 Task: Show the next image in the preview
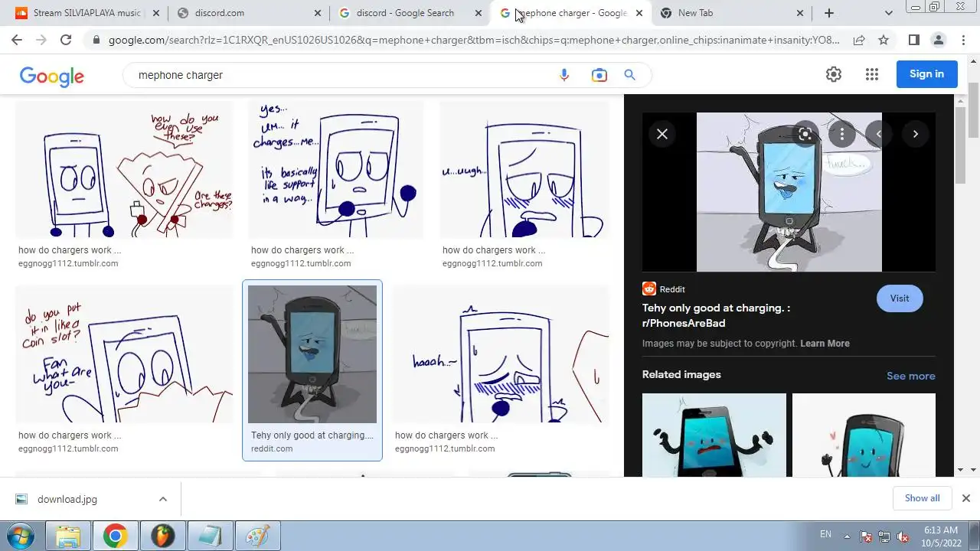tap(915, 134)
